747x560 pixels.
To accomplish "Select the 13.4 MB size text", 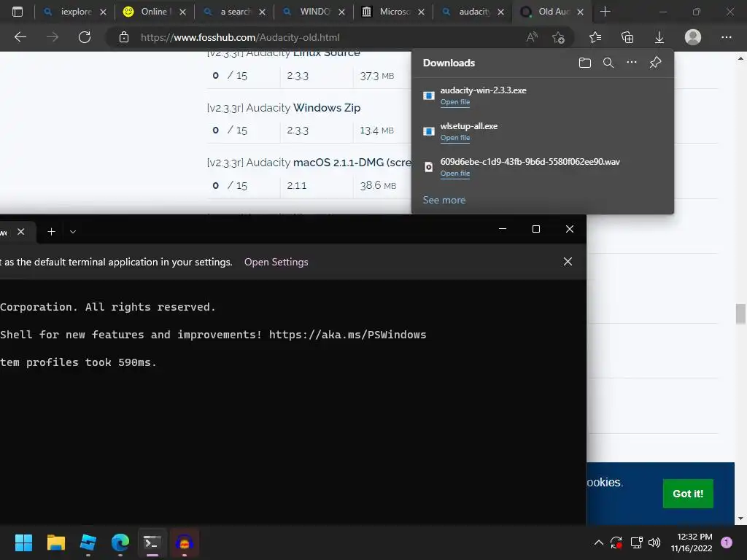I will (x=377, y=131).
